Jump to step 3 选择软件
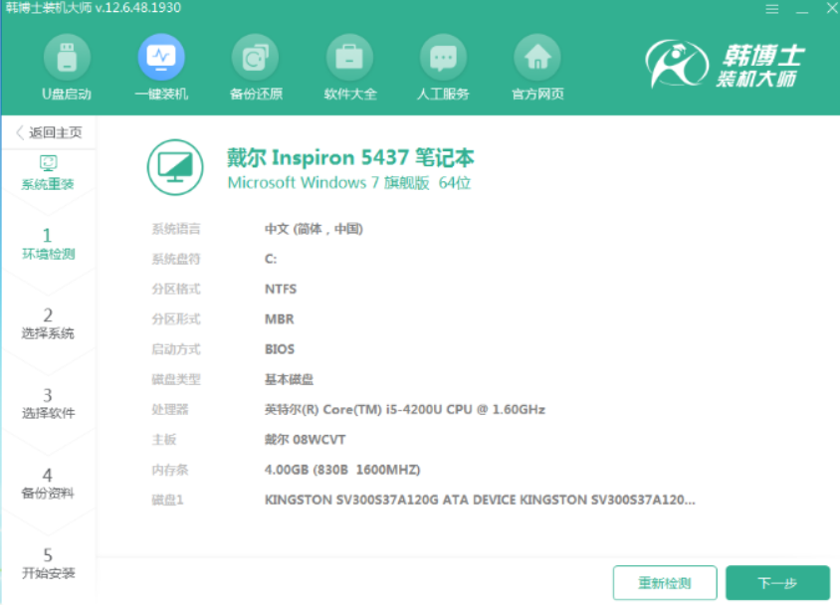The height and width of the screenshot is (616, 840). point(48,403)
